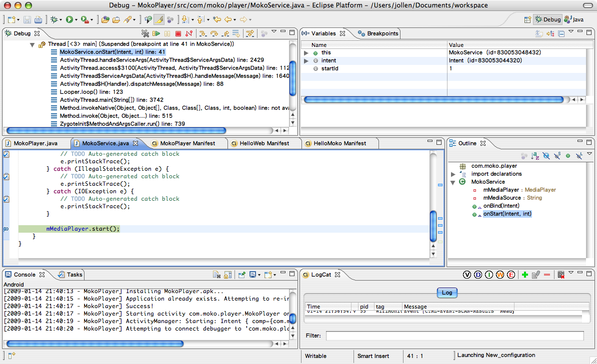Switch to the Breakpoints tab
Screen dimensions: 597x364
pos(378,33)
